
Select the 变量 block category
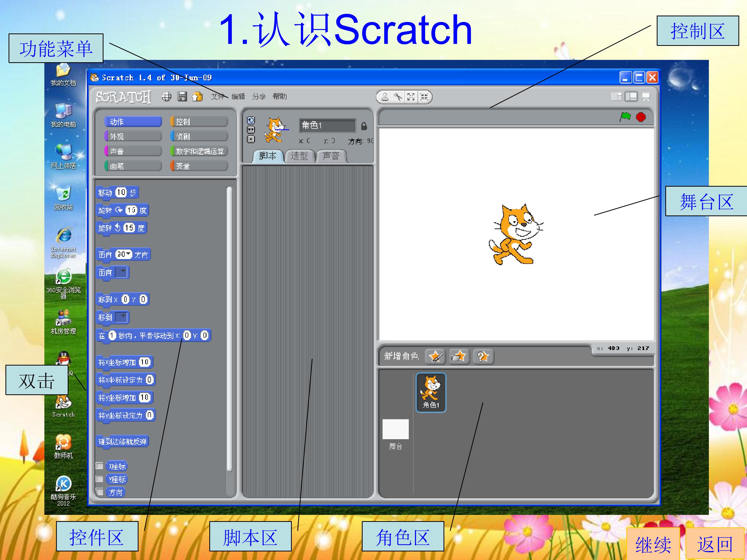click(x=199, y=166)
